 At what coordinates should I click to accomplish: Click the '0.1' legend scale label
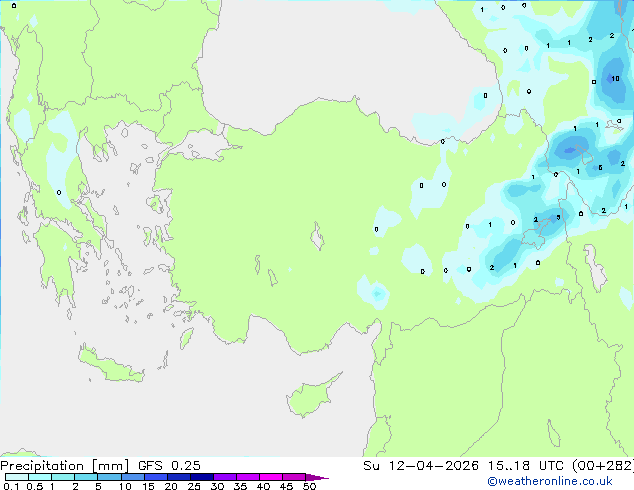pyautogui.click(x=11, y=486)
